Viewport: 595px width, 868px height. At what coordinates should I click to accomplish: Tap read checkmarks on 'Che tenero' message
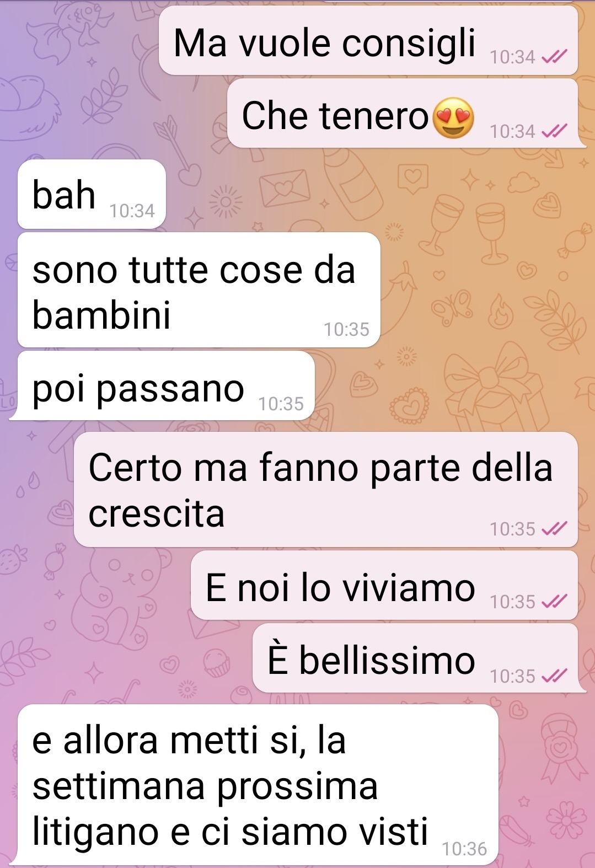point(554,131)
